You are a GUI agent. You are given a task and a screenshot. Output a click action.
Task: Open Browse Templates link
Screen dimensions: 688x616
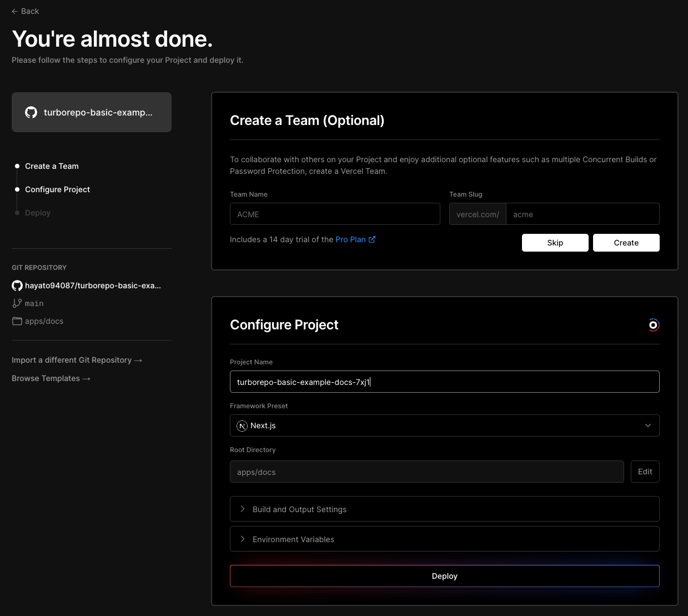pos(51,378)
